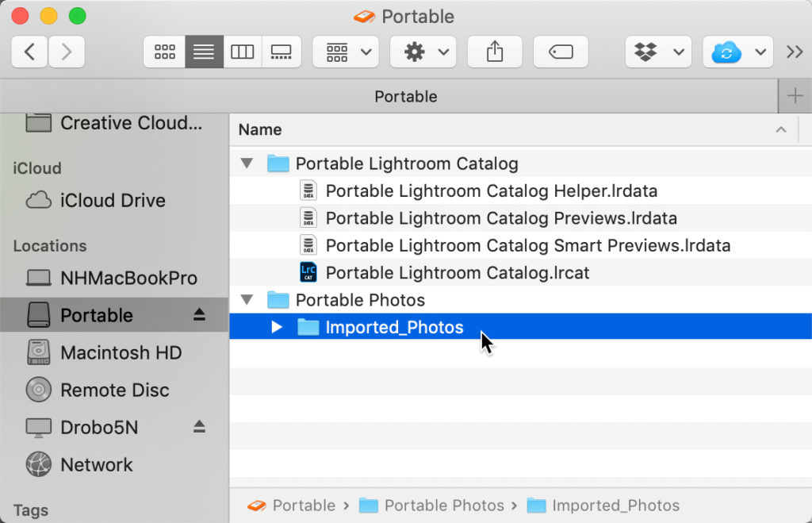The image size is (812, 523).
Task: Open the Dropbox toolbar menu
Action: [x=658, y=52]
